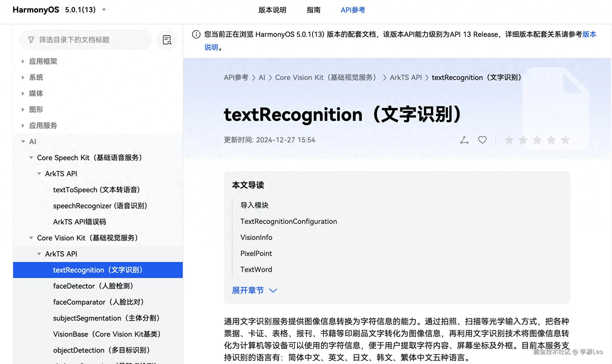
Task: Jump to 导入模块 section
Action: click(255, 205)
